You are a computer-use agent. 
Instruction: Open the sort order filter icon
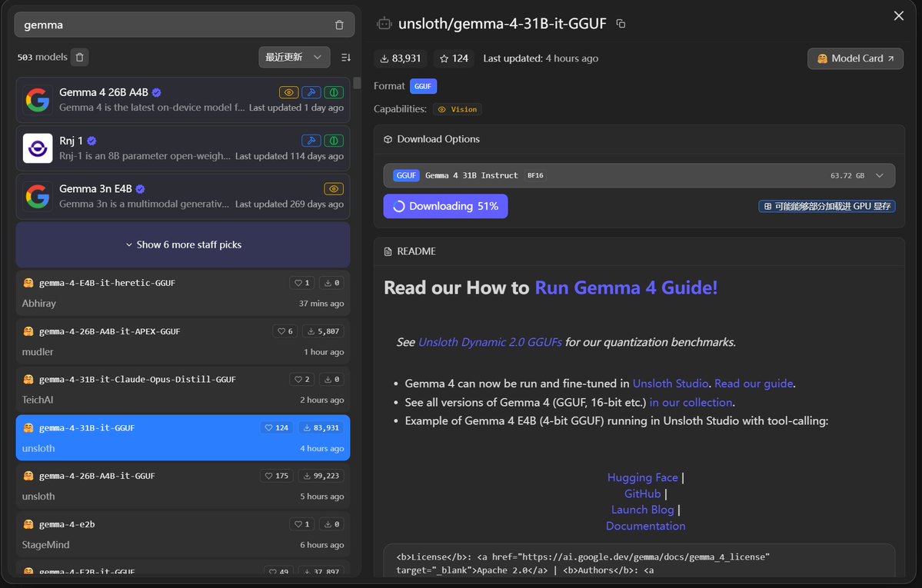(x=346, y=57)
